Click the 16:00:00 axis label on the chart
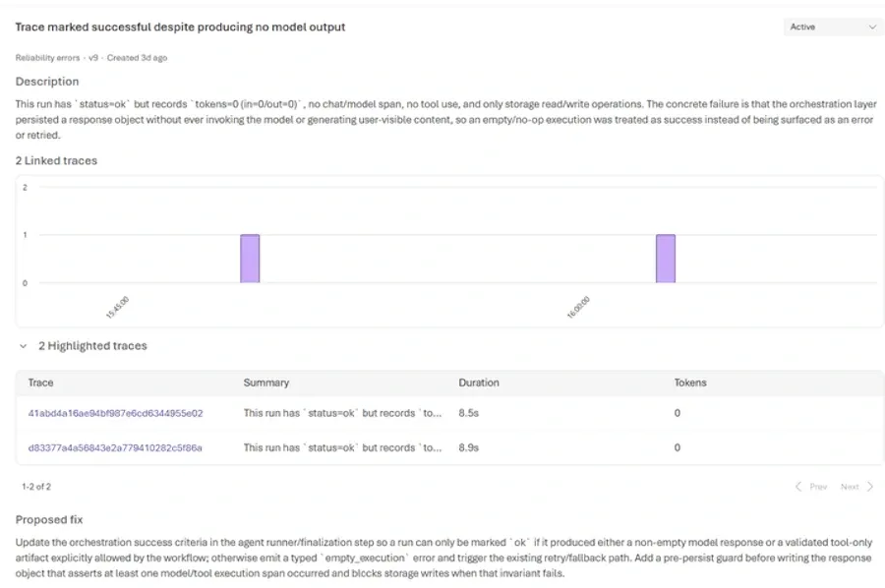 pos(578,307)
